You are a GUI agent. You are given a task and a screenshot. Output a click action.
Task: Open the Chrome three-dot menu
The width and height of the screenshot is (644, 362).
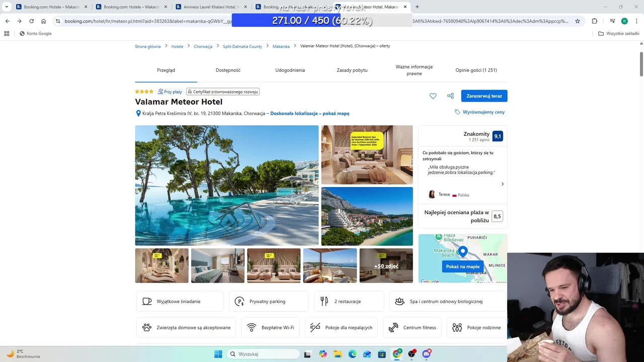(x=636, y=21)
